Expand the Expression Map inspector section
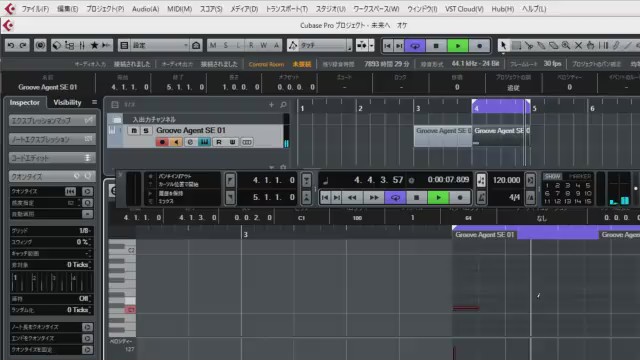 [x=52, y=120]
